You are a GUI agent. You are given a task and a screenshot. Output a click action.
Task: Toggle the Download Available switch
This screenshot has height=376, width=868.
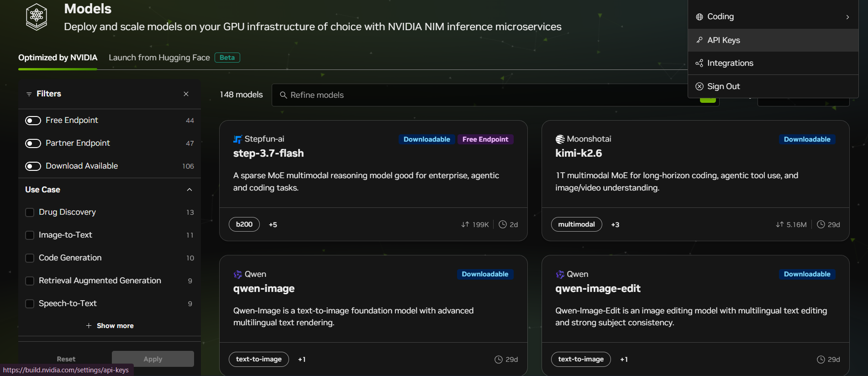tap(33, 166)
